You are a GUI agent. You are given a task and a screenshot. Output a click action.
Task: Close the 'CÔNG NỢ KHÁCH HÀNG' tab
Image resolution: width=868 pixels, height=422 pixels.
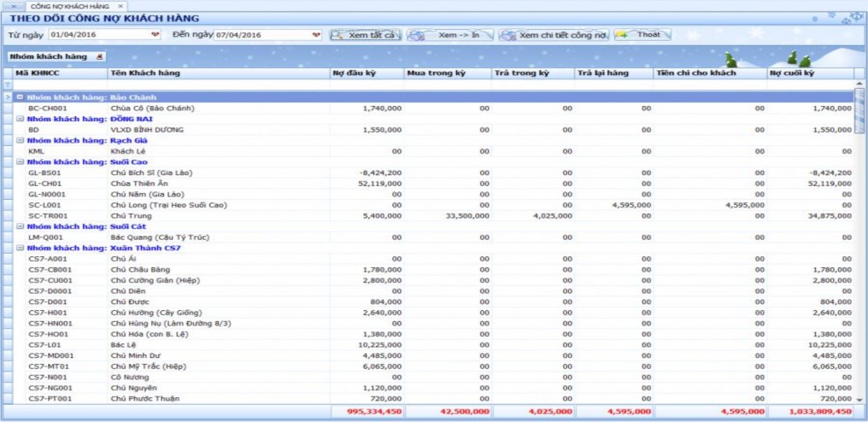pyautogui.click(x=121, y=6)
